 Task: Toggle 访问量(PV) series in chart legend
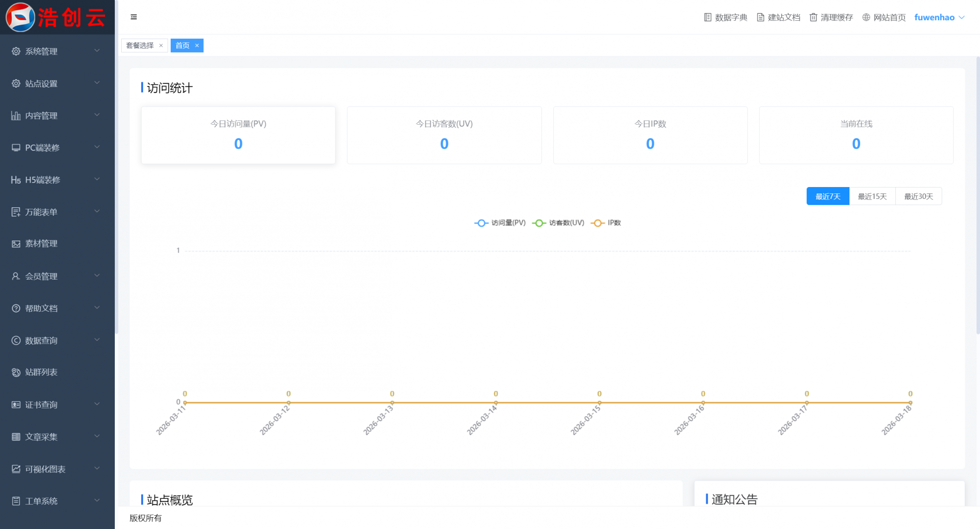tap(500, 223)
